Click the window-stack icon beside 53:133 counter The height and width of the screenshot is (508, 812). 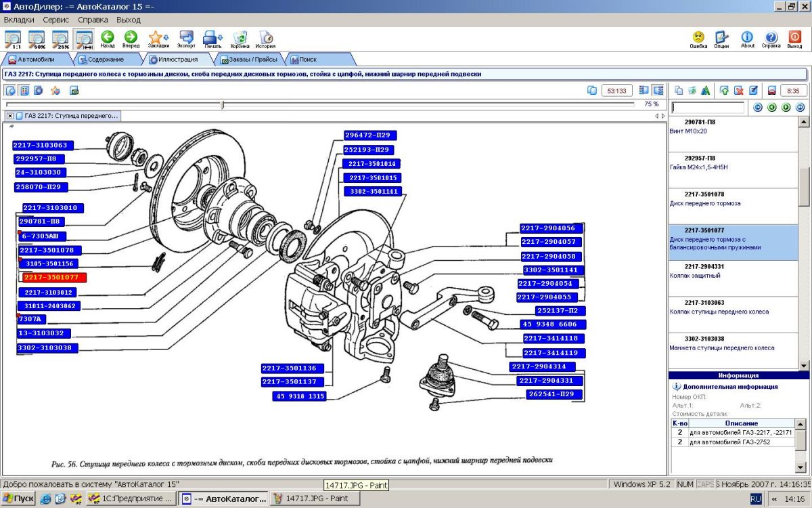592,90
